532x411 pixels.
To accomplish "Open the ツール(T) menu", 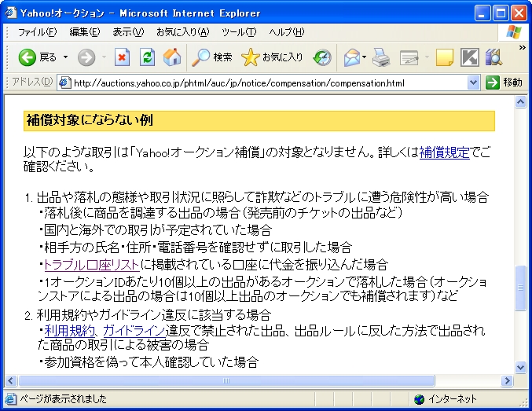I will (x=239, y=32).
